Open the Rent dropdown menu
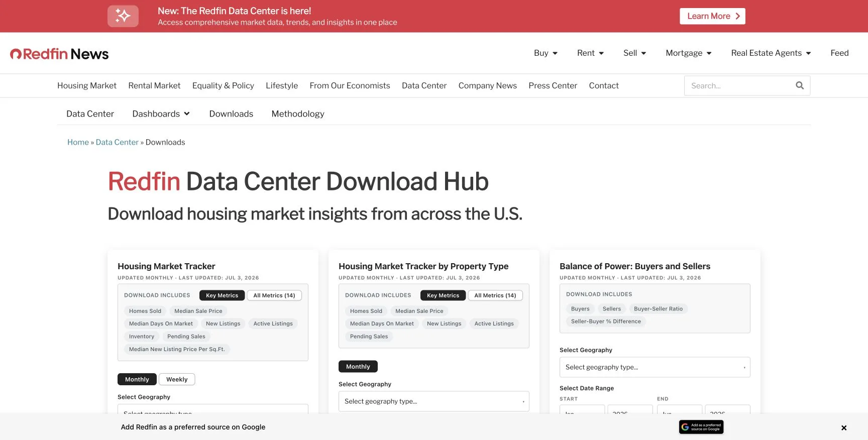 [590, 53]
